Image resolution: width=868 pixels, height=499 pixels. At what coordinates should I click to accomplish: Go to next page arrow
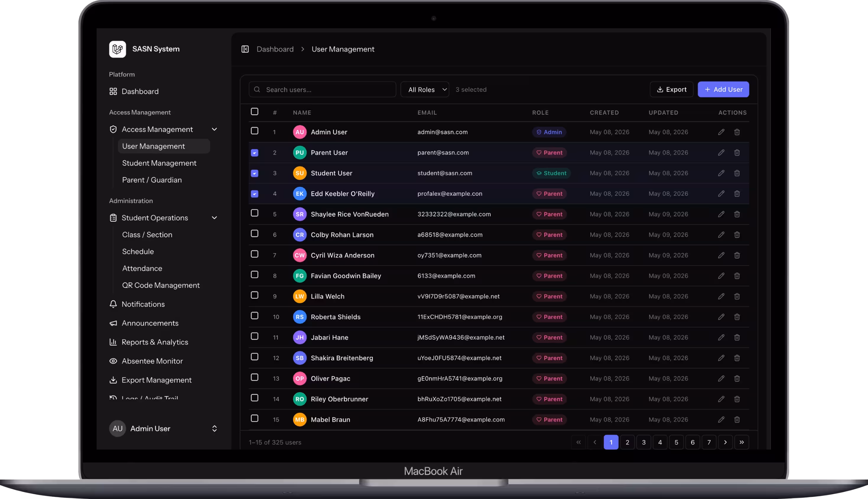tap(725, 442)
